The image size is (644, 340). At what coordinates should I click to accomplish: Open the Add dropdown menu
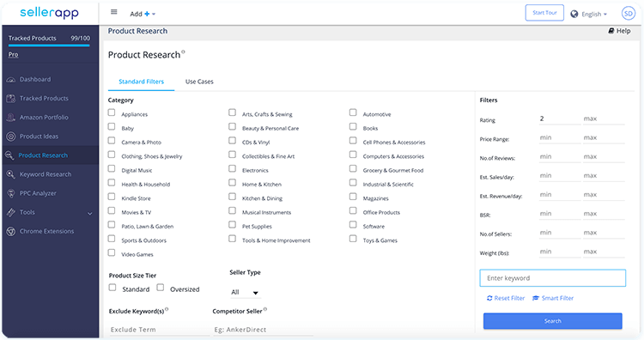[143, 14]
